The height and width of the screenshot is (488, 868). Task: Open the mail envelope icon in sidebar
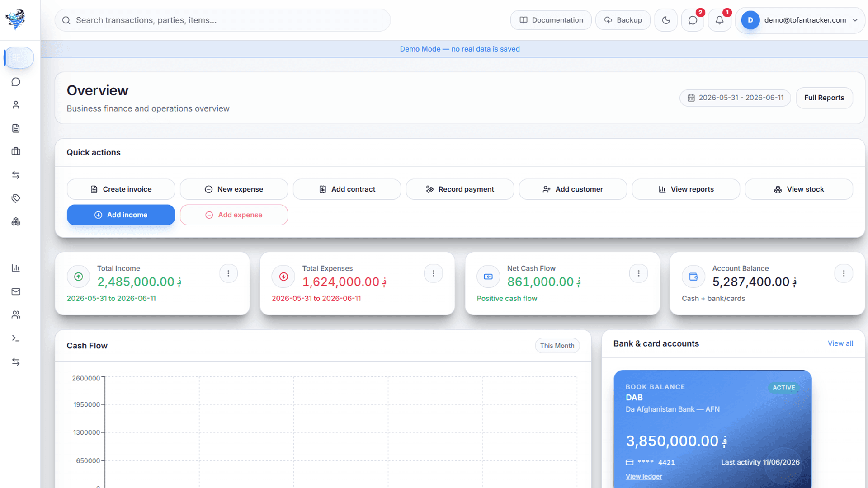click(16, 291)
